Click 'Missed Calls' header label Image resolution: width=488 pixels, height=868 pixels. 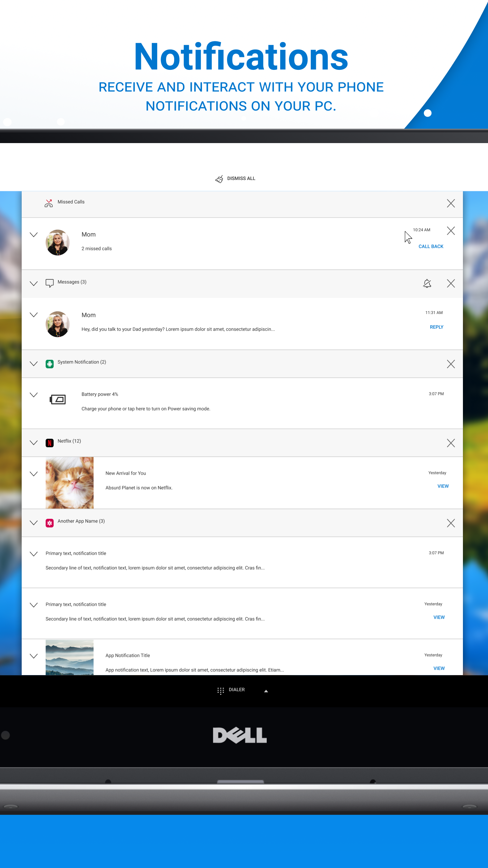(71, 202)
